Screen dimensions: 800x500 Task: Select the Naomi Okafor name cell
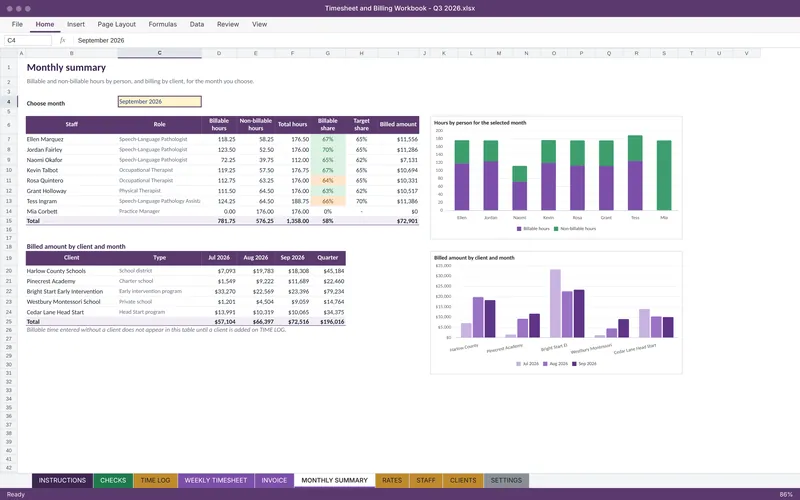pyautogui.click(x=71, y=160)
